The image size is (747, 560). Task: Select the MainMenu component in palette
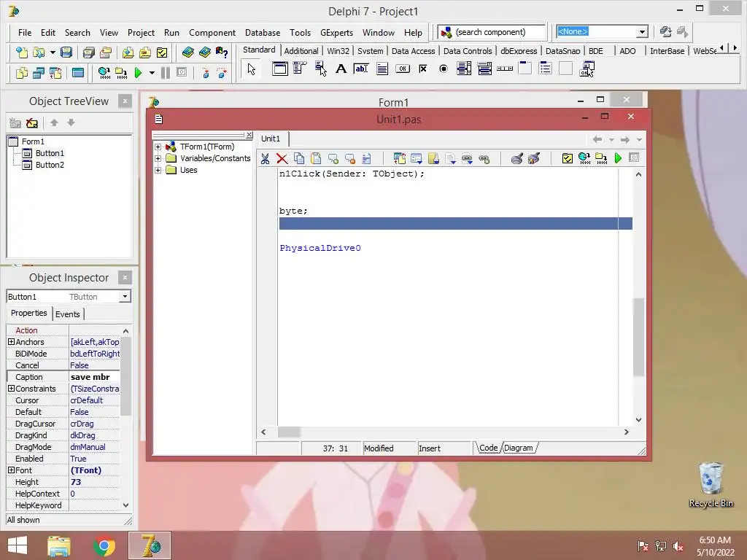pos(300,69)
